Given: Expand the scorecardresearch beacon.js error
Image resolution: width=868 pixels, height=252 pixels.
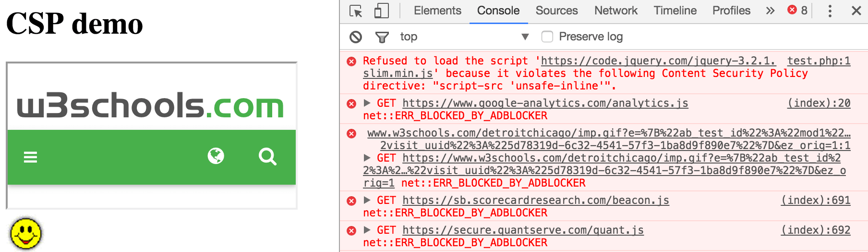Looking at the screenshot, I should [x=367, y=200].
